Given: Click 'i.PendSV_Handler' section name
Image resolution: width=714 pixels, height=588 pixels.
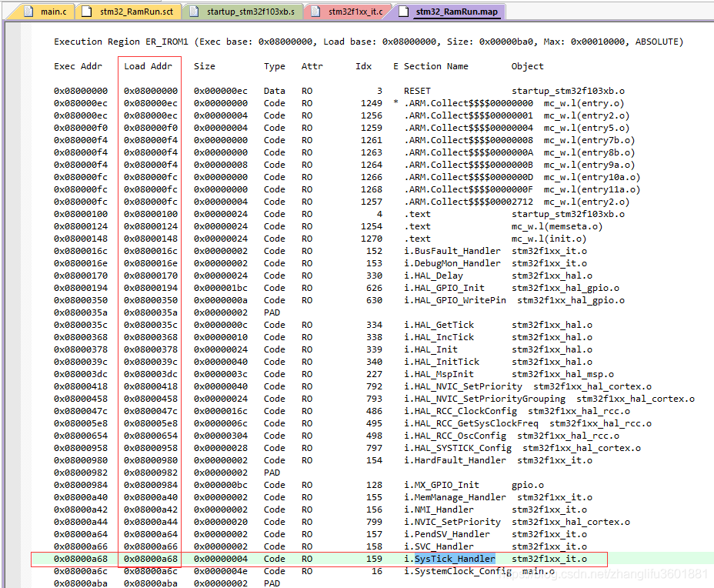Looking at the screenshot, I should point(447,533).
